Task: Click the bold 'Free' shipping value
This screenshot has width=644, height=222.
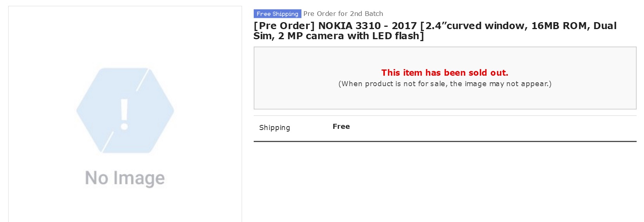Action: coord(341,127)
